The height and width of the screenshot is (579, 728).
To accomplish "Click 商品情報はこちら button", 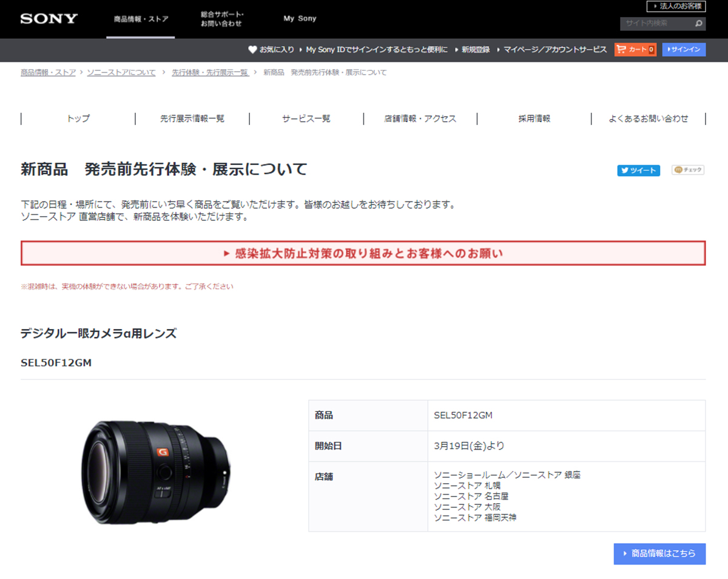I will point(659,554).
